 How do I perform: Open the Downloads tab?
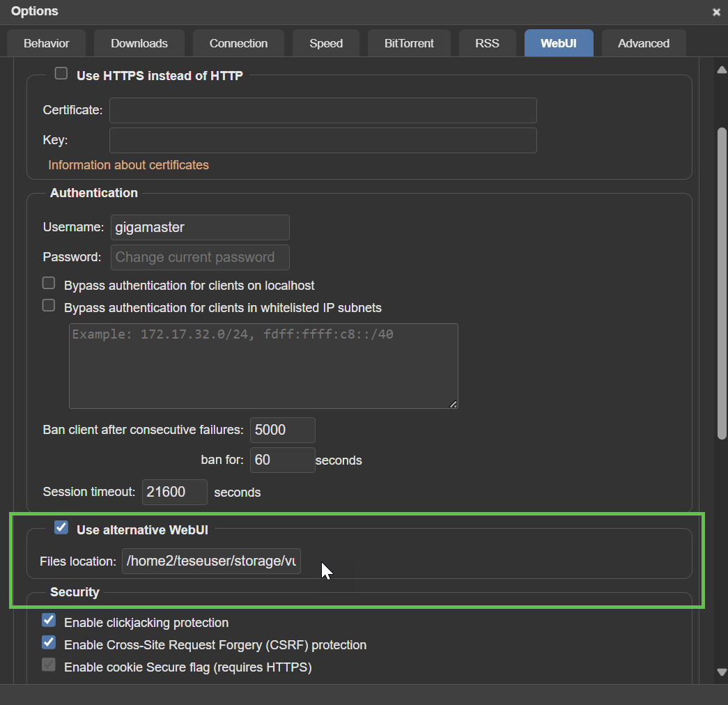point(139,43)
